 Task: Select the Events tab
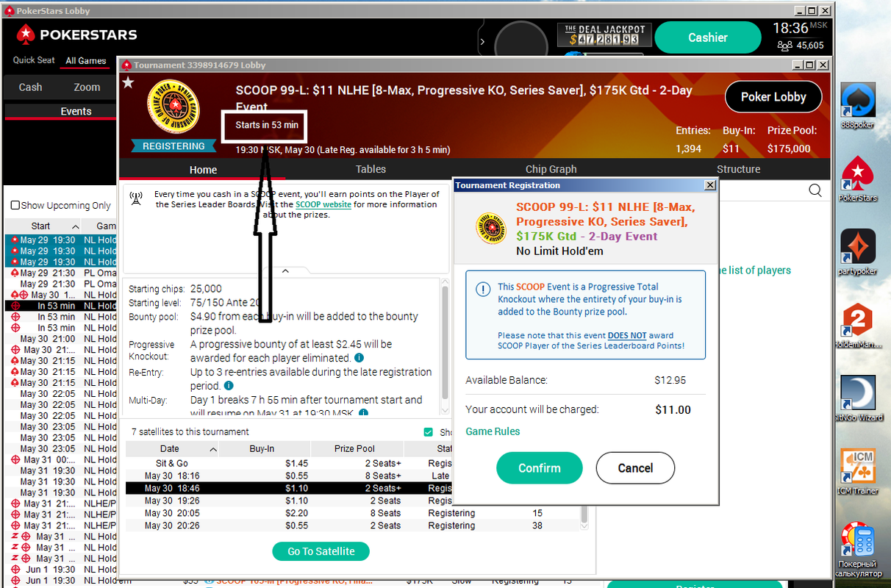76,112
